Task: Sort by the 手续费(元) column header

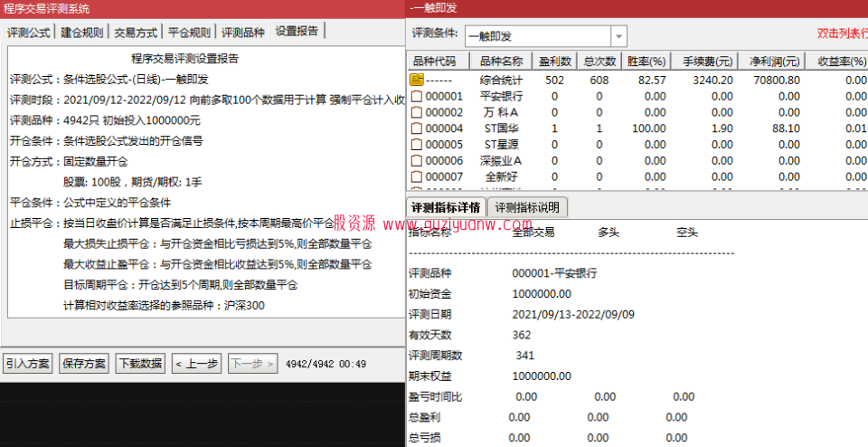Action: coord(704,61)
